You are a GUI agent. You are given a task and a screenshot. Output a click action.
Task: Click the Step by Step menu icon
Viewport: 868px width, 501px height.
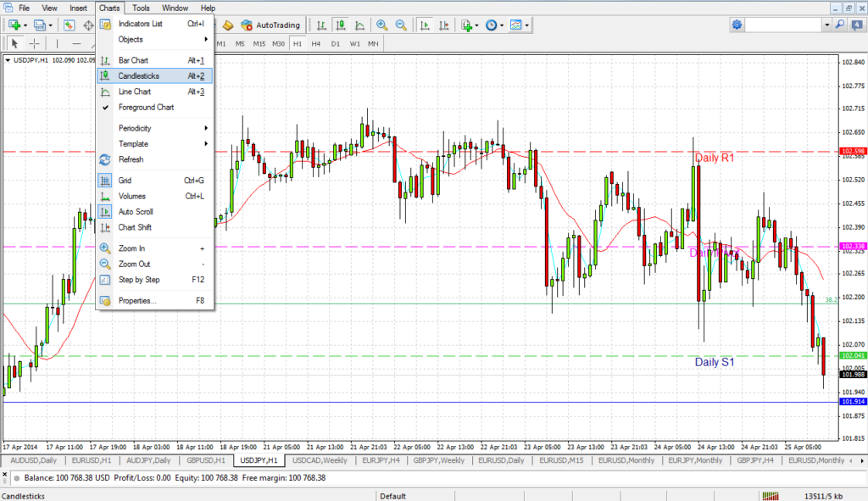point(104,280)
